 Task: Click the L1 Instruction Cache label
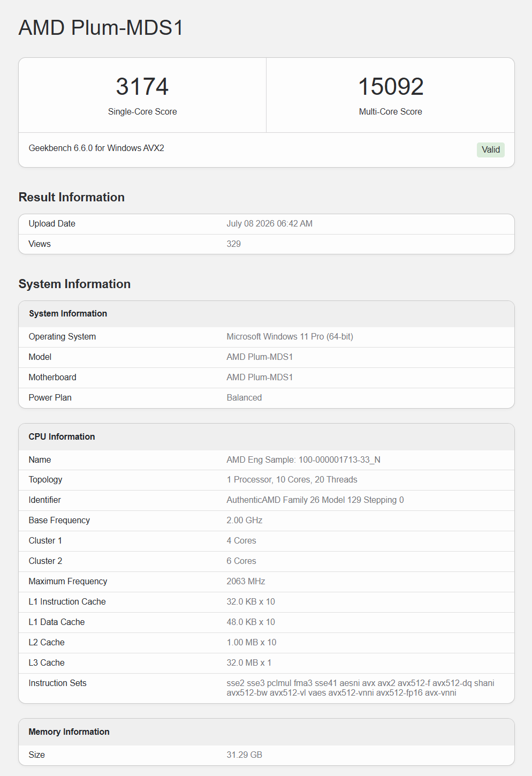point(67,601)
